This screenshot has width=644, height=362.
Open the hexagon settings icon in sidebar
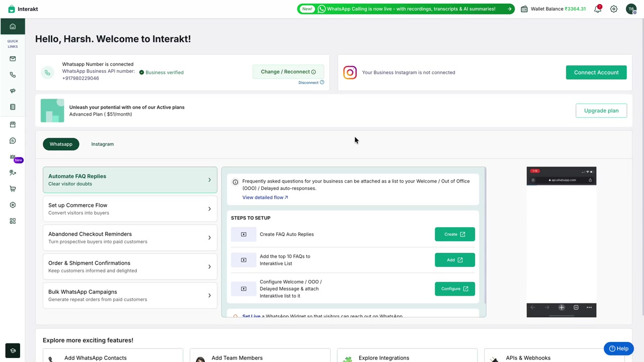click(x=13, y=205)
